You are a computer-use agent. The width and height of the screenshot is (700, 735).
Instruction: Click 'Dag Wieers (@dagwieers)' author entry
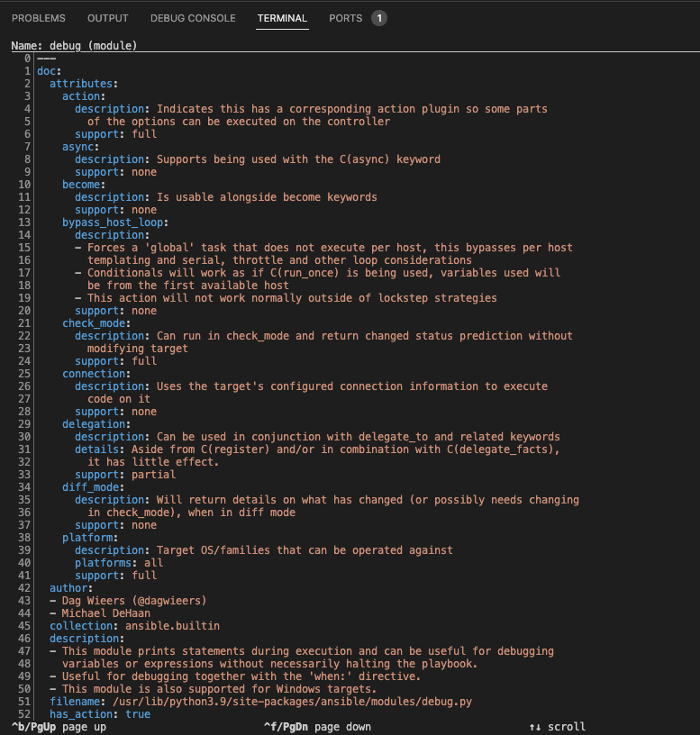[x=134, y=601]
